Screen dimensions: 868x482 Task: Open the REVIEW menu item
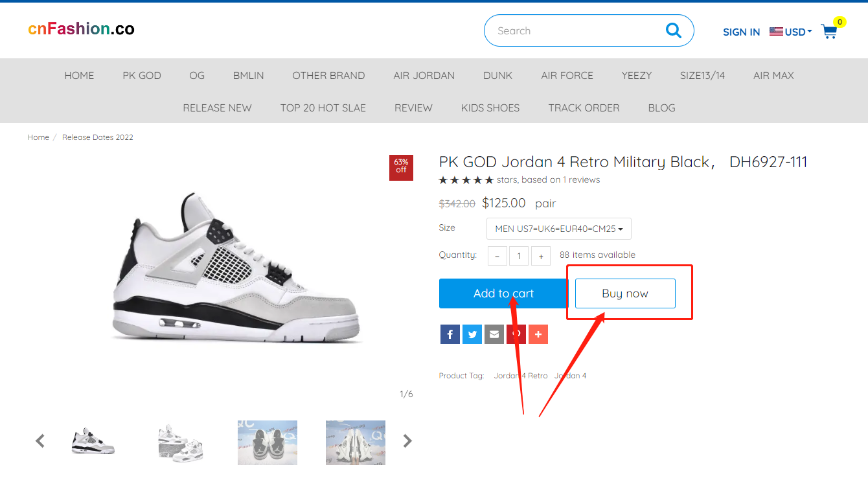click(x=413, y=108)
